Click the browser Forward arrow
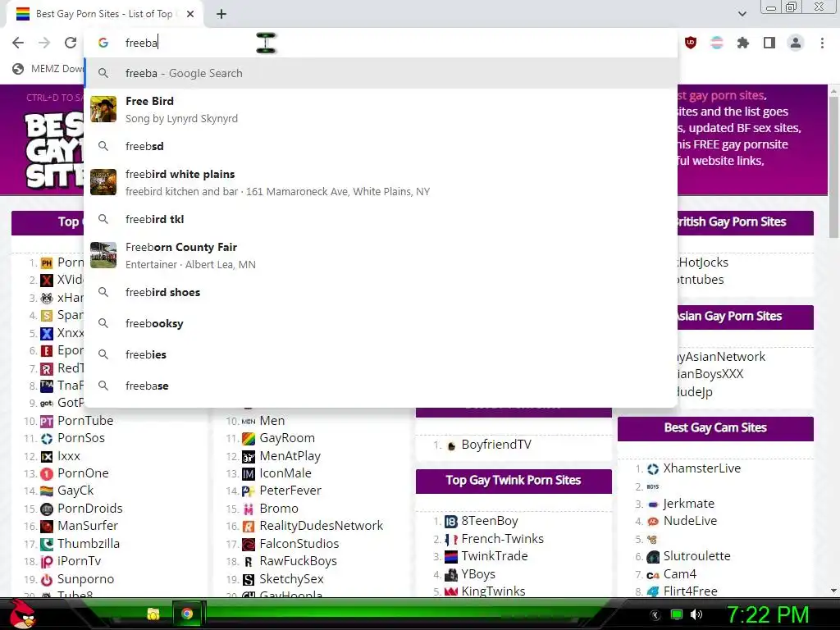The width and height of the screenshot is (840, 630). (x=44, y=43)
